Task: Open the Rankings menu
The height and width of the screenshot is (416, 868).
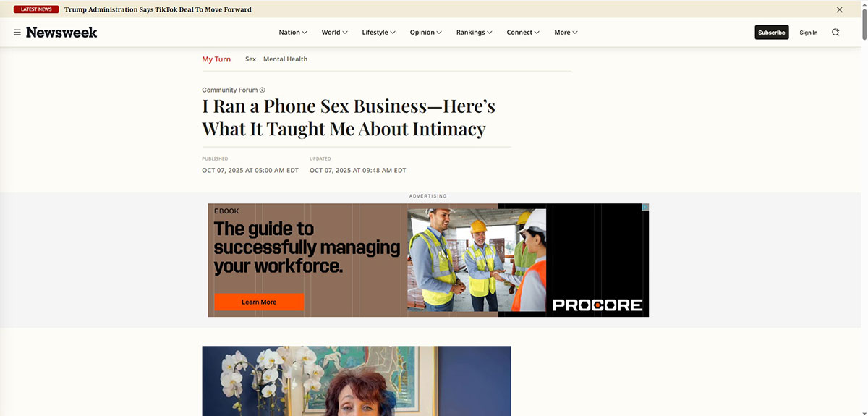Action: [474, 33]
